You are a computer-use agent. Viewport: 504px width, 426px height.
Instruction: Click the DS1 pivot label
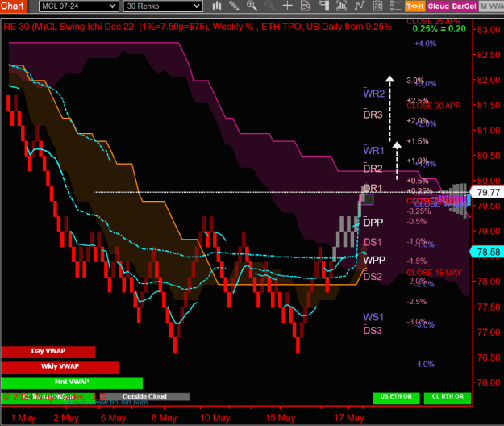[373, 242]
